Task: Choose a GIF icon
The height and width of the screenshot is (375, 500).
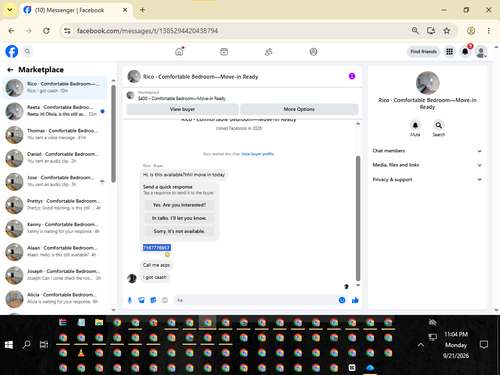Action: (165, 300)
